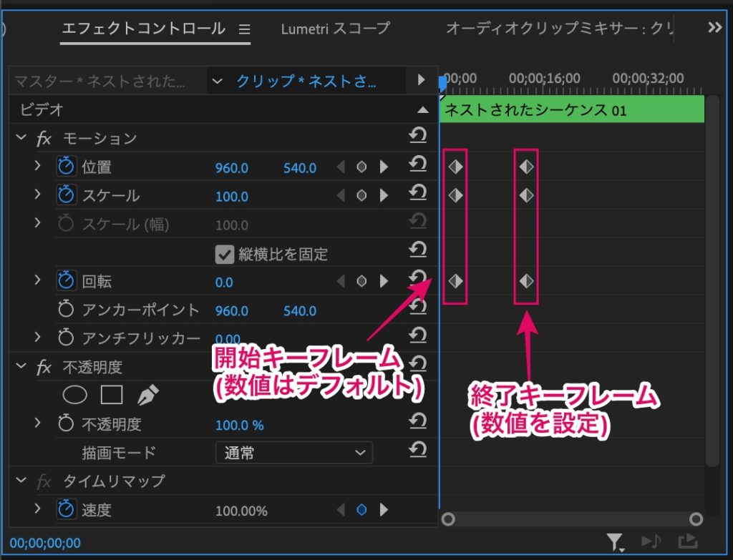The height and width of the screenshot is (560, 733).
Task: Click the 540.0 Y value of アンカーポイント
Action: tap(300, 311)
